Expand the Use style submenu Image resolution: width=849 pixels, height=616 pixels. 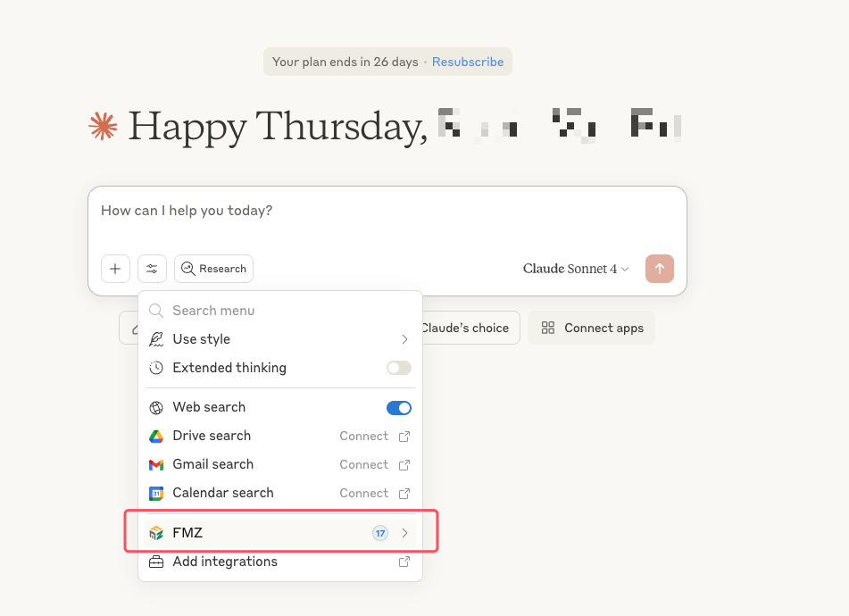pos(404,339)
